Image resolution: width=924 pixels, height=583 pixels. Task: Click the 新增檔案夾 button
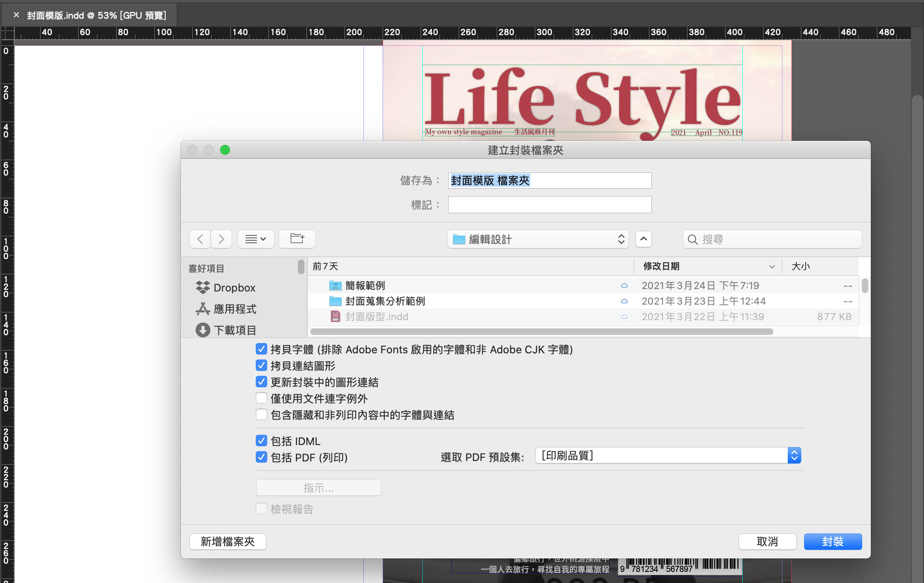228,542
